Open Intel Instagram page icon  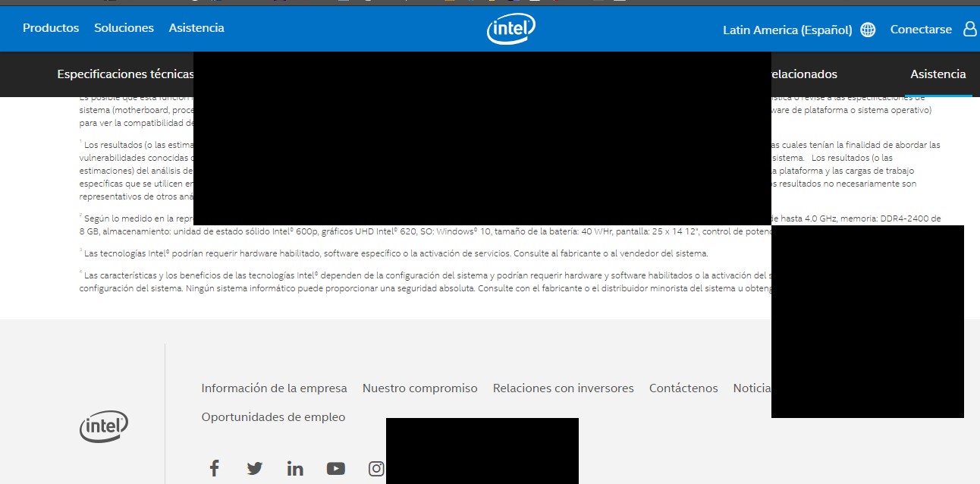click(x=376, y=469)
